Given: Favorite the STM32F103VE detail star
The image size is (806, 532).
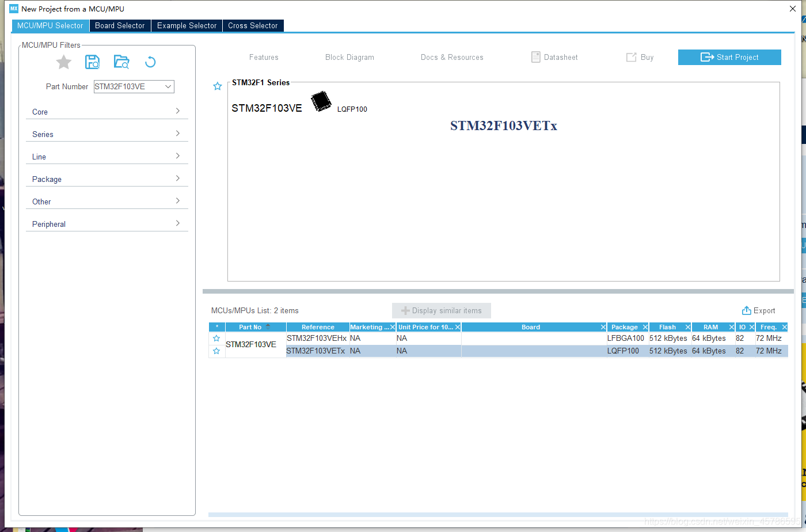Looking at the screenshot, I should [x=218, y=86].
